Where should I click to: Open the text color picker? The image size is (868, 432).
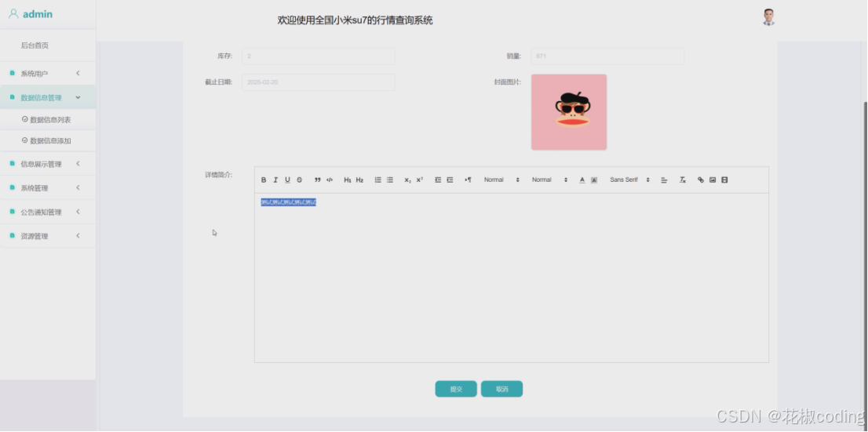582,180
